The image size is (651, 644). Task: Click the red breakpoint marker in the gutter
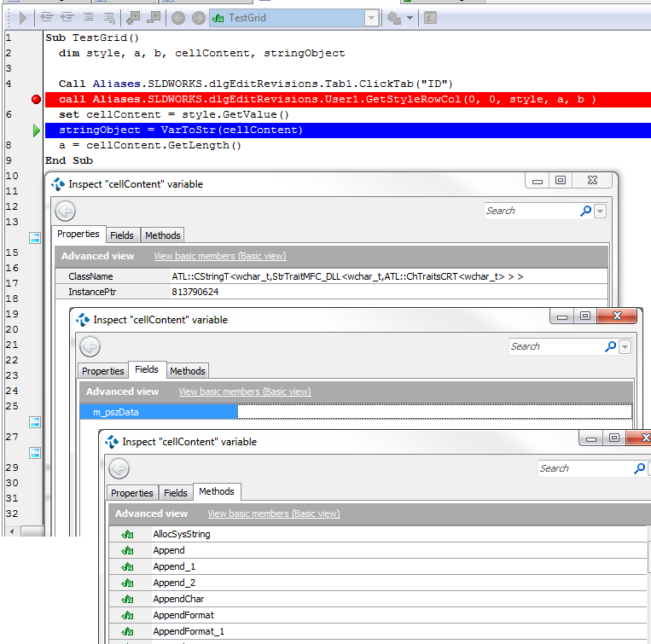click(36, 100)
